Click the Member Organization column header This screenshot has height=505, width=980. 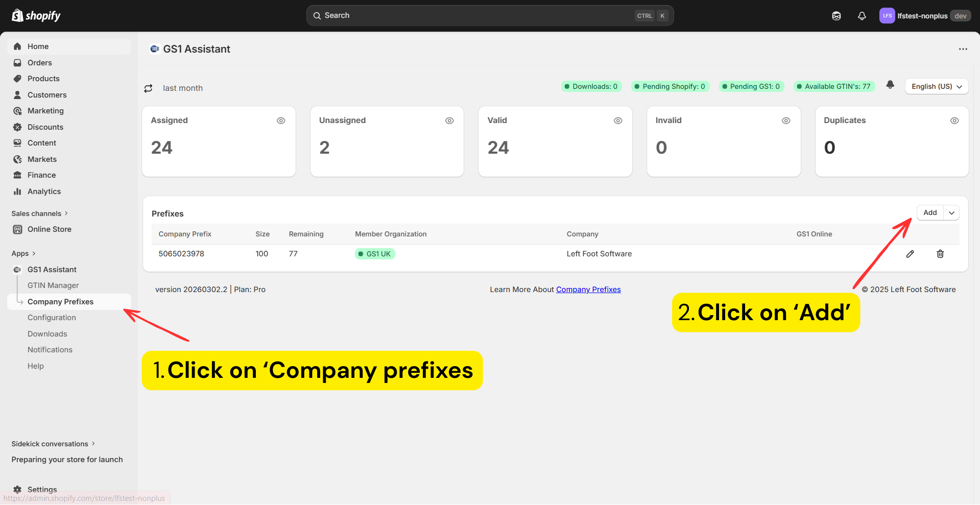(391, 234)
